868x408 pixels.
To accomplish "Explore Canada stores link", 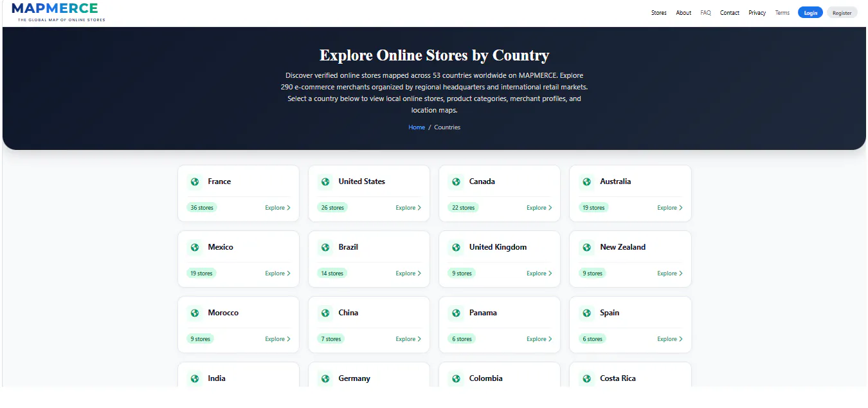I will (x=539, y=208).
